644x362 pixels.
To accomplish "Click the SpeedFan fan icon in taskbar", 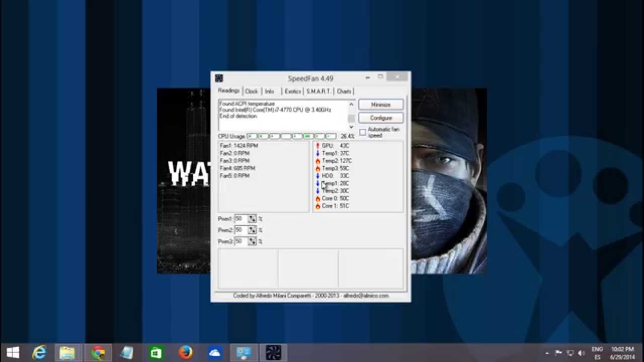I will (x=274, y=352).
